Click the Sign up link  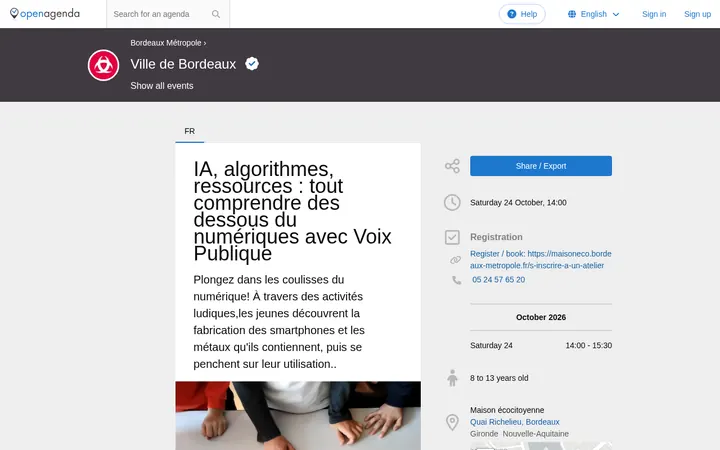coord(697,14)
